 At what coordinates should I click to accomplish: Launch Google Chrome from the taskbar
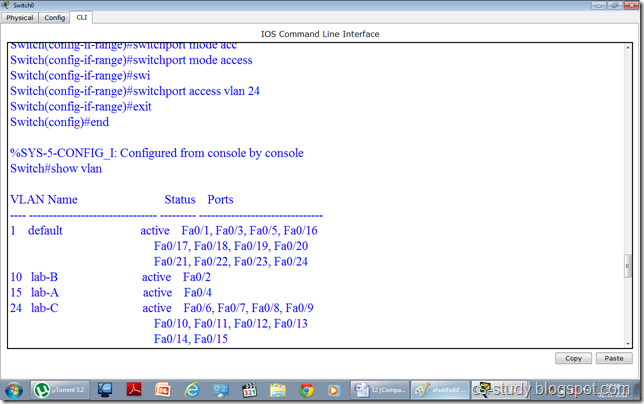(306, 390)
